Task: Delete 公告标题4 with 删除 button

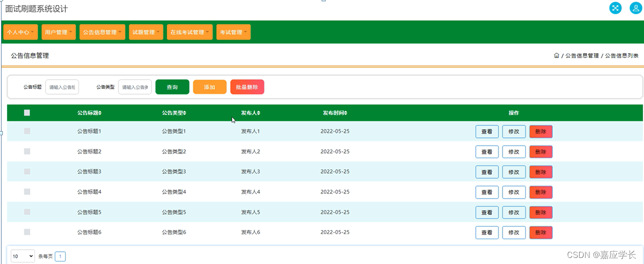Action: (x=541, y=192)
